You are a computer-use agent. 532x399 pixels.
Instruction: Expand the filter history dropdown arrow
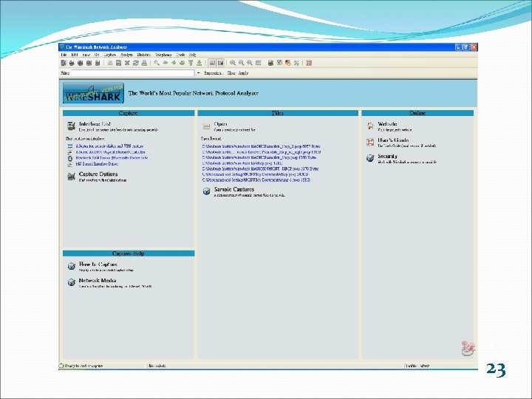point(199,73)
